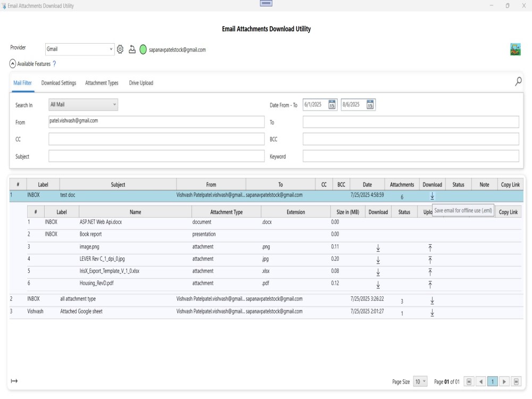The image size is (532, 399).
Task: Click the date 7/25/2025 3:26:22 cell
Action: point(367,299)
